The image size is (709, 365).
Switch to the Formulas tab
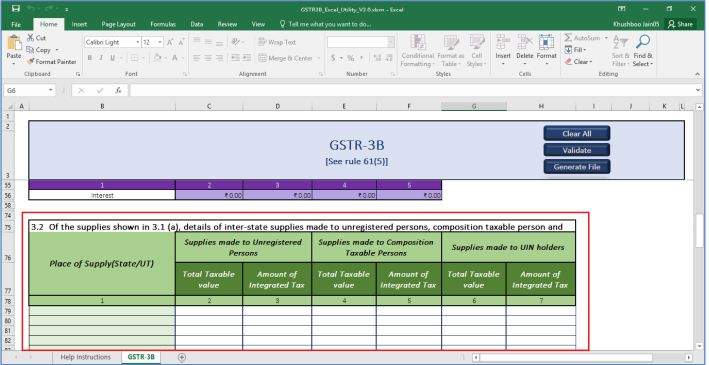[163, 24]
